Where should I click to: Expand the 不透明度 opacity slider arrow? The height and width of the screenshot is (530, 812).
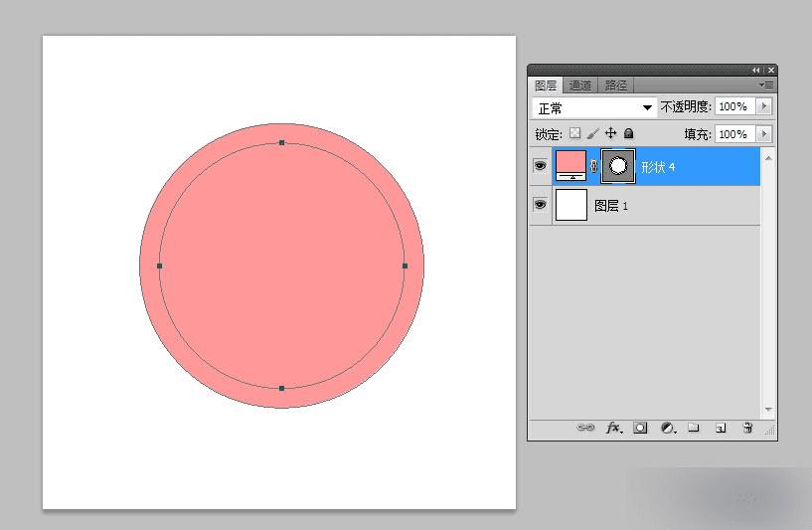coord(764,106)
